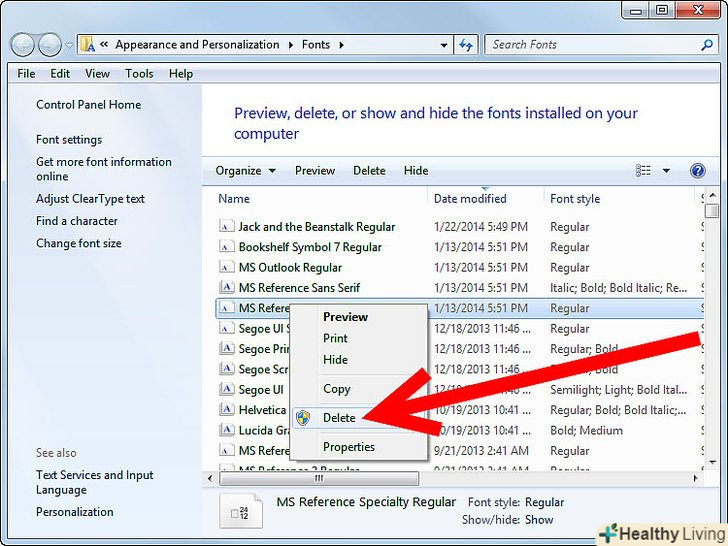
Task: Click the Change your view icon
Action: (643, 171)
